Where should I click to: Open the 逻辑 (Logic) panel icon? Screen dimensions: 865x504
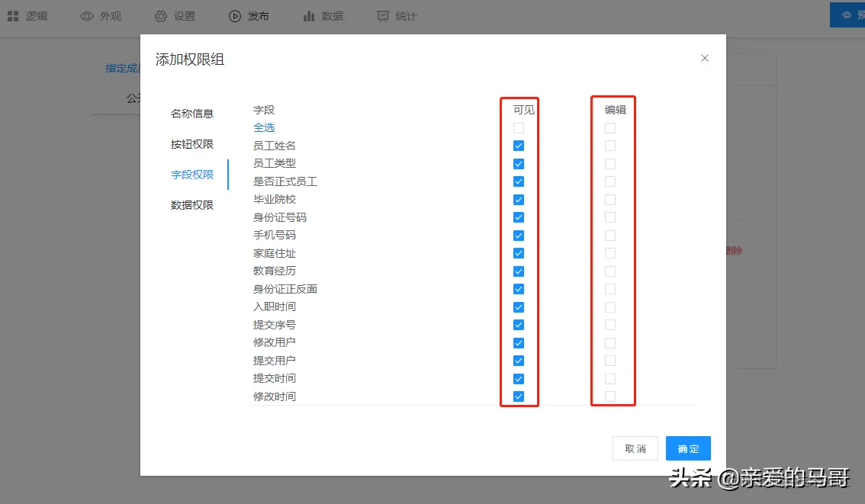[13, 14]
